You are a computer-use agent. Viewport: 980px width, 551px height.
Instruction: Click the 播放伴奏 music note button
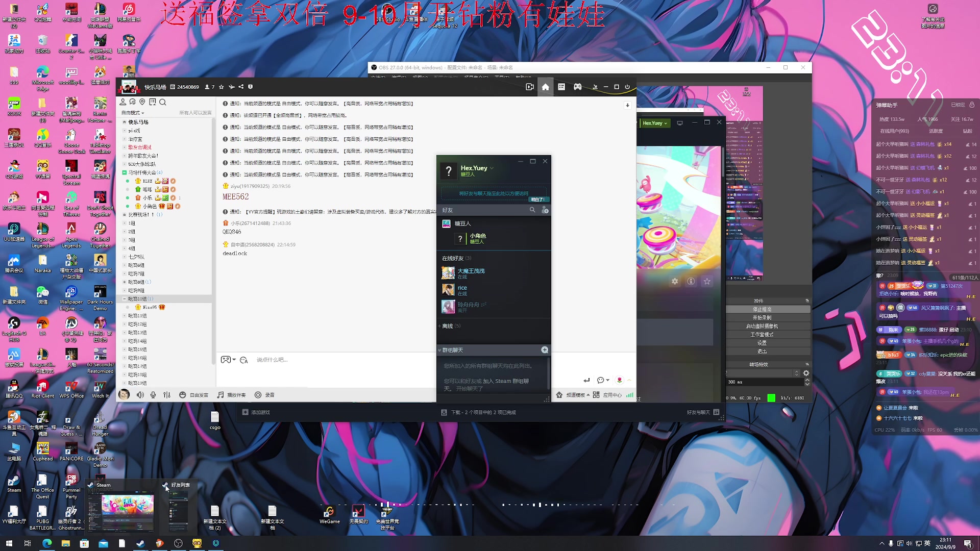coord(231,395)
